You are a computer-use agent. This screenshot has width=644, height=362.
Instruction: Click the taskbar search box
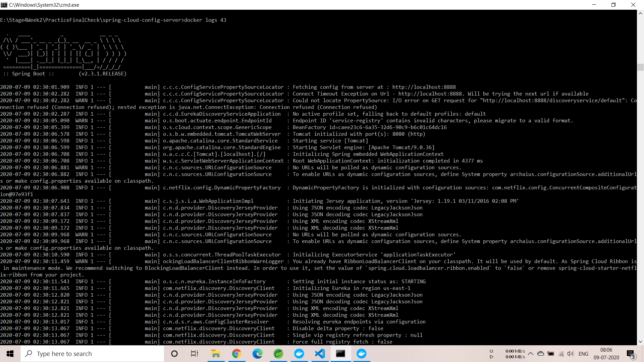(92, 354)
